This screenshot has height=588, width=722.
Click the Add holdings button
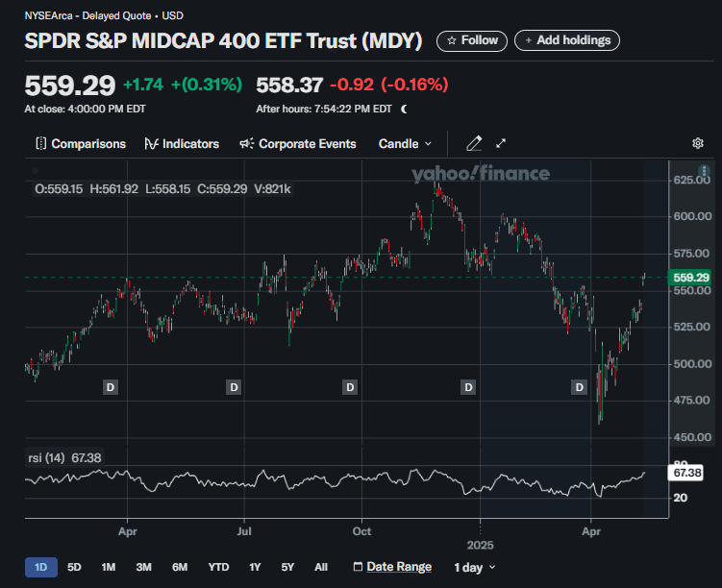(x=567, y=40)
